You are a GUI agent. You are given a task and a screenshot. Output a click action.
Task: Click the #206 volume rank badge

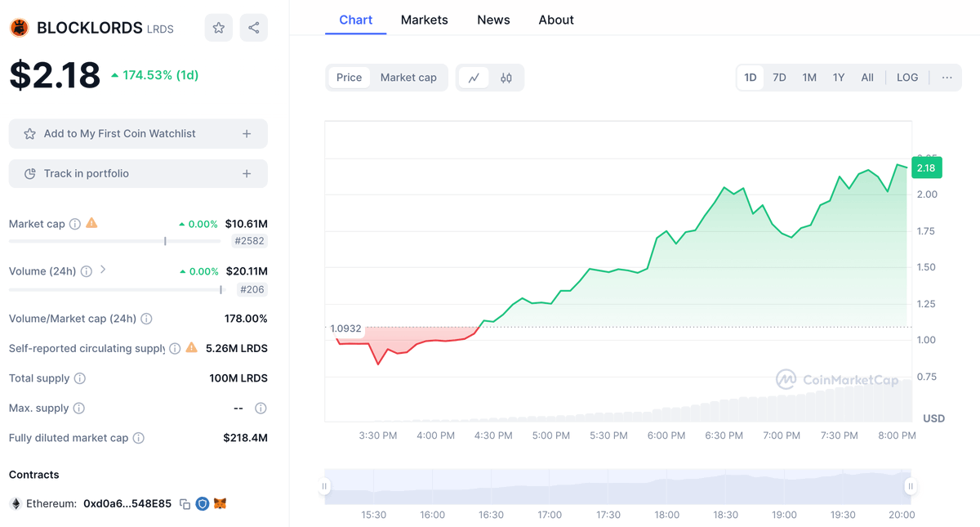(x=252, y=289)
